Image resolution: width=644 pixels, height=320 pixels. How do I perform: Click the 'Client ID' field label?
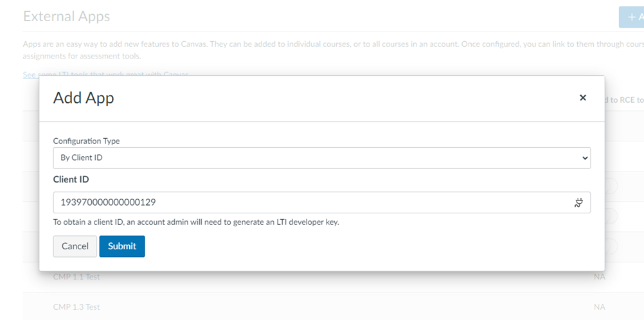71,179
